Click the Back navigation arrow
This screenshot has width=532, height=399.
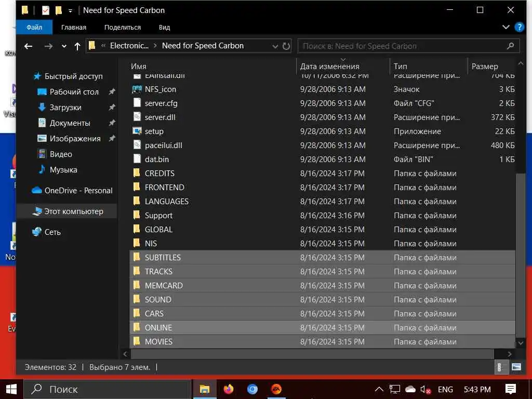tap(28, 46)
